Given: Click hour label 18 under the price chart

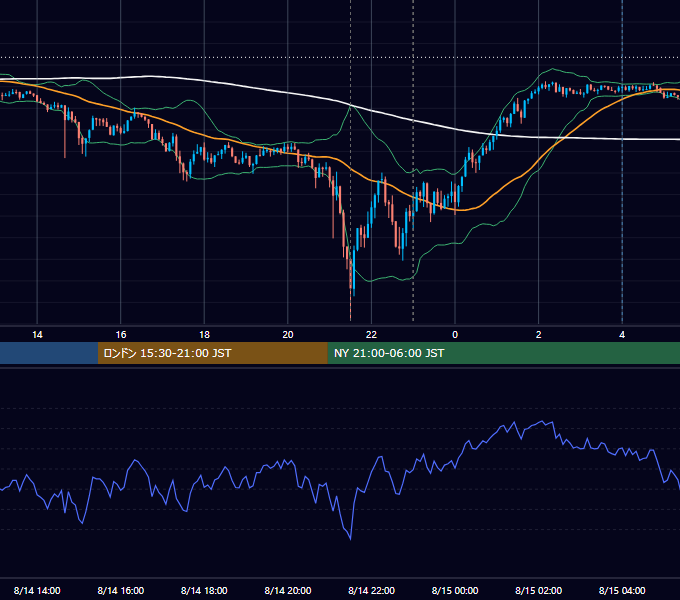Looking at the screenshot, I should (204, 335).
